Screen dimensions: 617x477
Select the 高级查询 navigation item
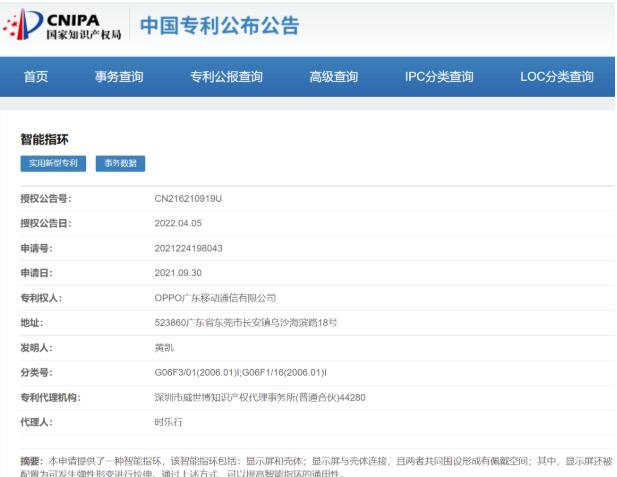click(x=334, y=77)
